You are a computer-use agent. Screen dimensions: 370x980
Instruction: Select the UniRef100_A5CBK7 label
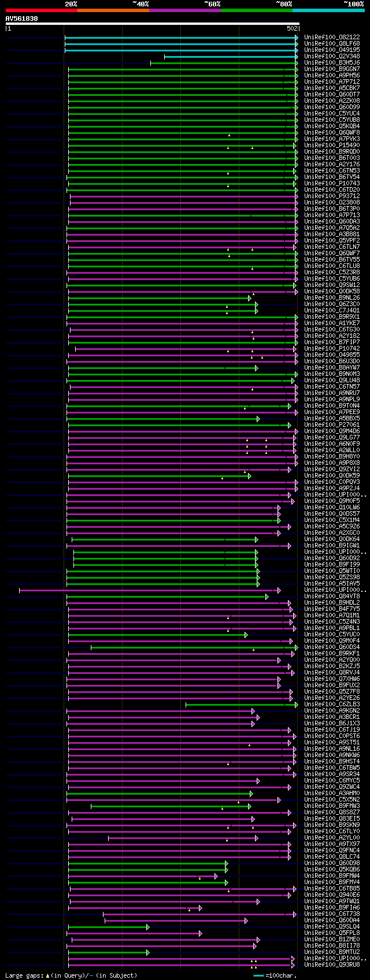[x=332, y=88]
